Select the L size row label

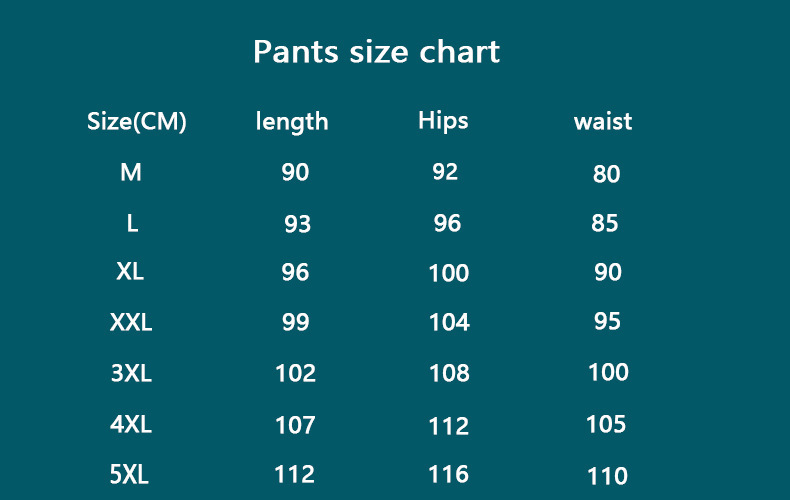[132, 223]
